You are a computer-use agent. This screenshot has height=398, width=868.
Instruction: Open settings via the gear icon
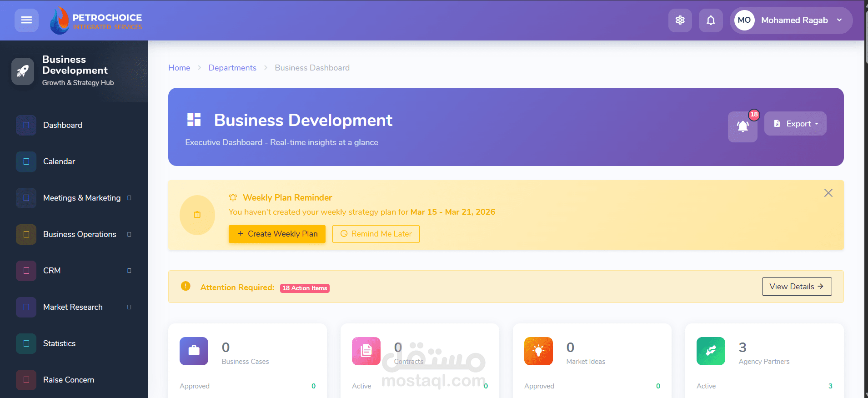click(680, 20)
